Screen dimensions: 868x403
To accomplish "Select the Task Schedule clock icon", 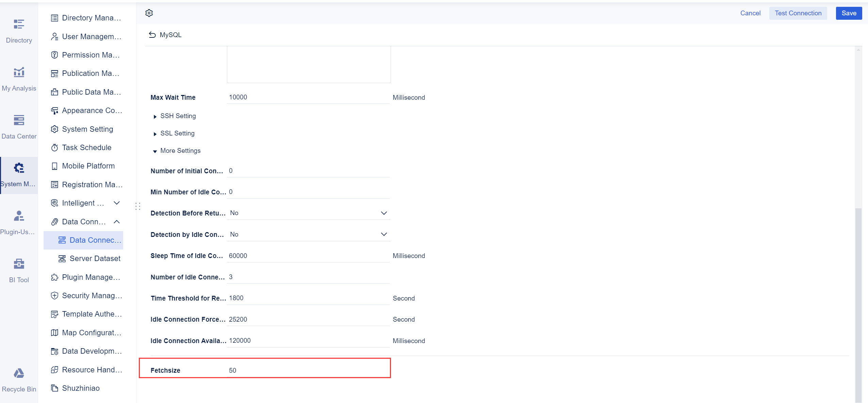I will [55, 147].
